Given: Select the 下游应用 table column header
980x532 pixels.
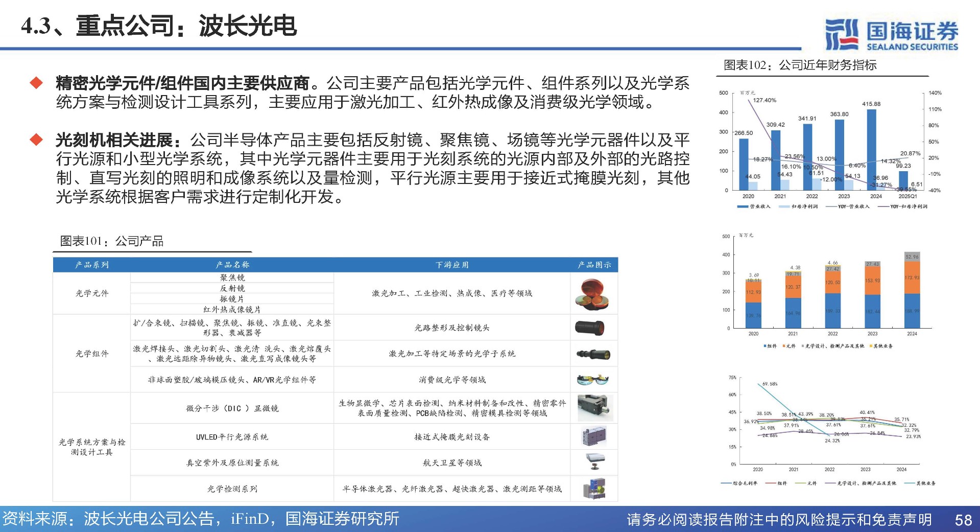Looking at the screenshot, I should 451,265.
